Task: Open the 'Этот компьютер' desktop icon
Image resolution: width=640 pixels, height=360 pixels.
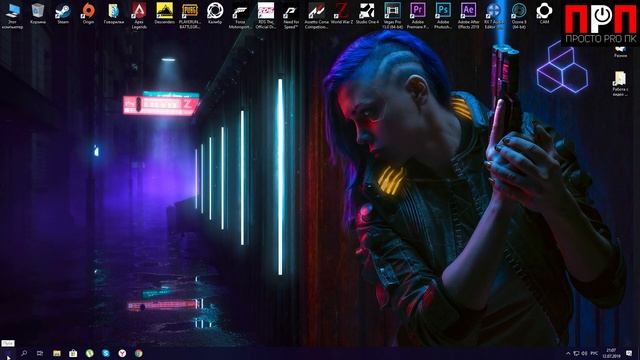Action: point(12,16)
